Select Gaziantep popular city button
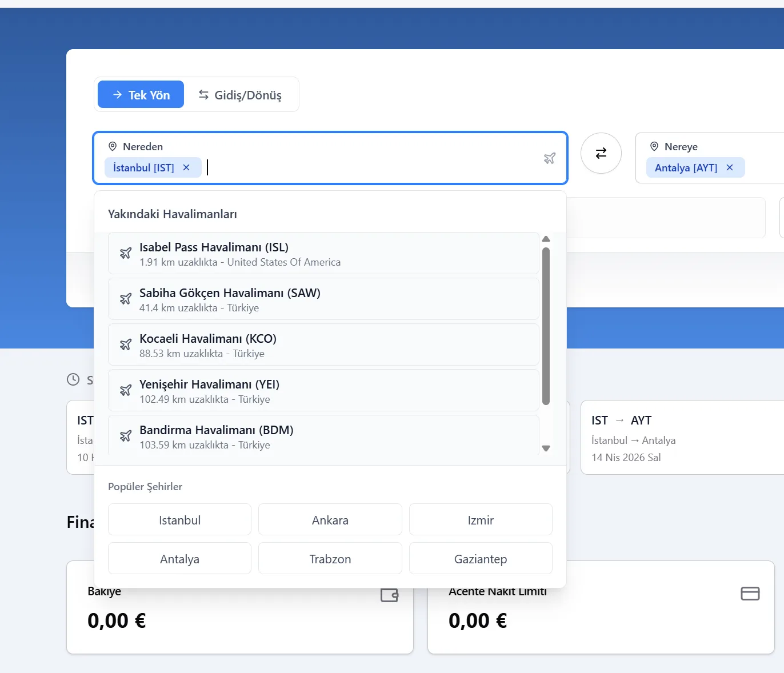 coord(480,559)
